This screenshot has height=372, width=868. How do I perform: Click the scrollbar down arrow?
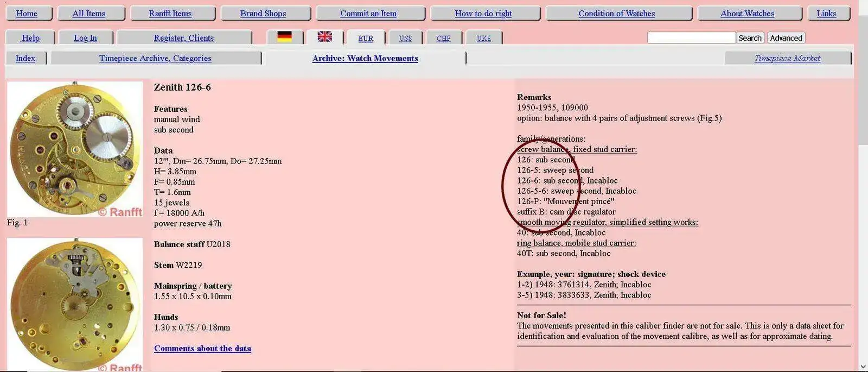pos(863,367)
